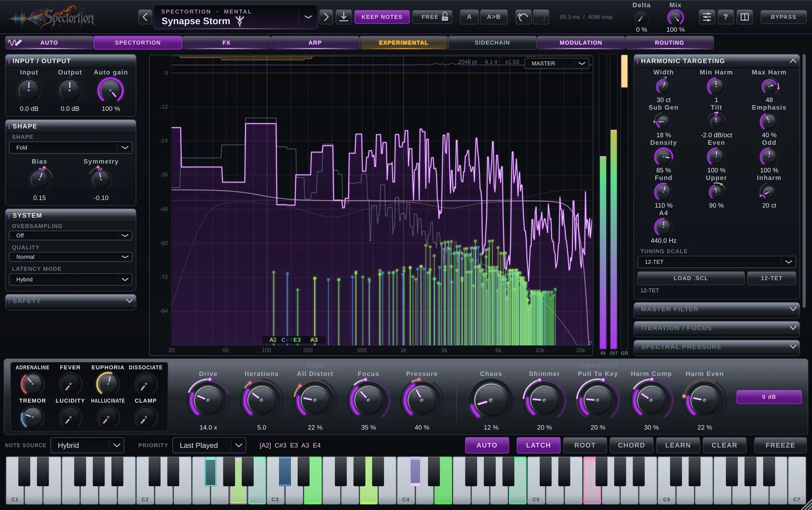Open the Latency Mode dropdown showing Hybrid
This screenshot has height=510, width=812.
(70, 280)
